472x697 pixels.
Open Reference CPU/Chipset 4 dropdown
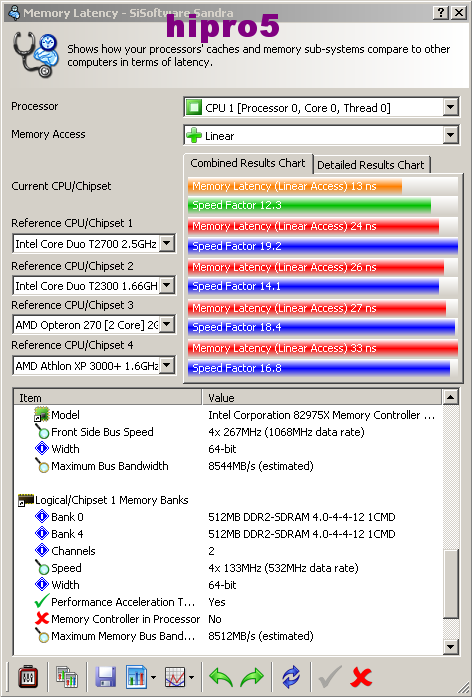pyautogui.click(x=167, y=365)
